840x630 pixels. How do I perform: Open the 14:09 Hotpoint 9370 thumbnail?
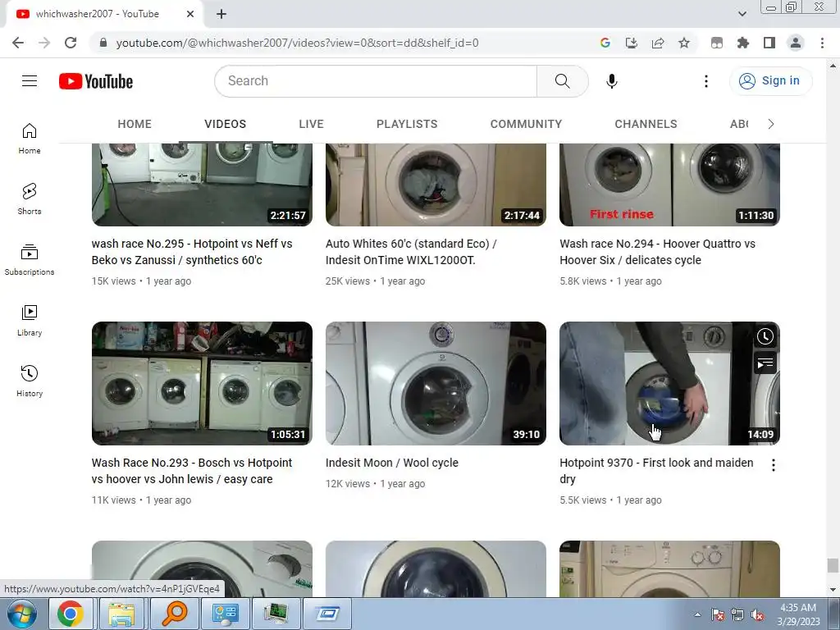669,383
